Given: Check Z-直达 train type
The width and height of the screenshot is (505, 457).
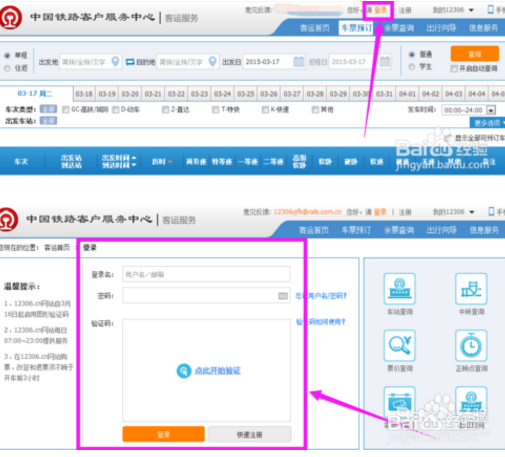Looking at the screenshot, I should tap(165, 110).
